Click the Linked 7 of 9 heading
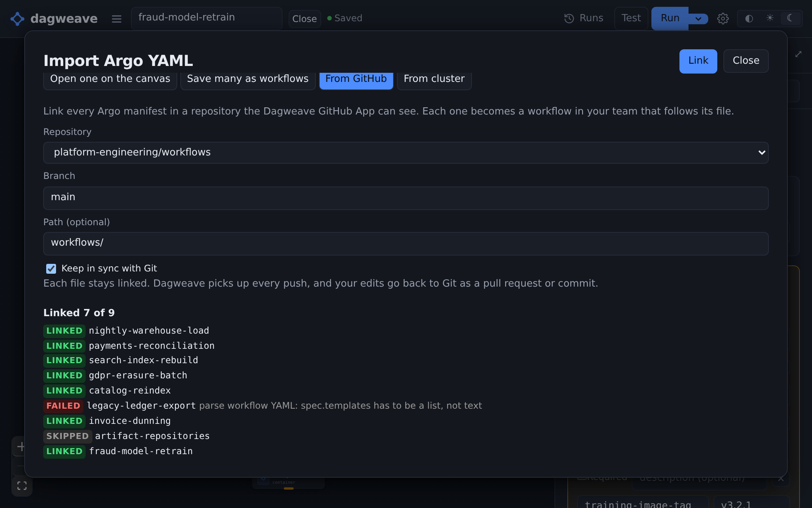The image size is (812, 508). pos(79,313)
